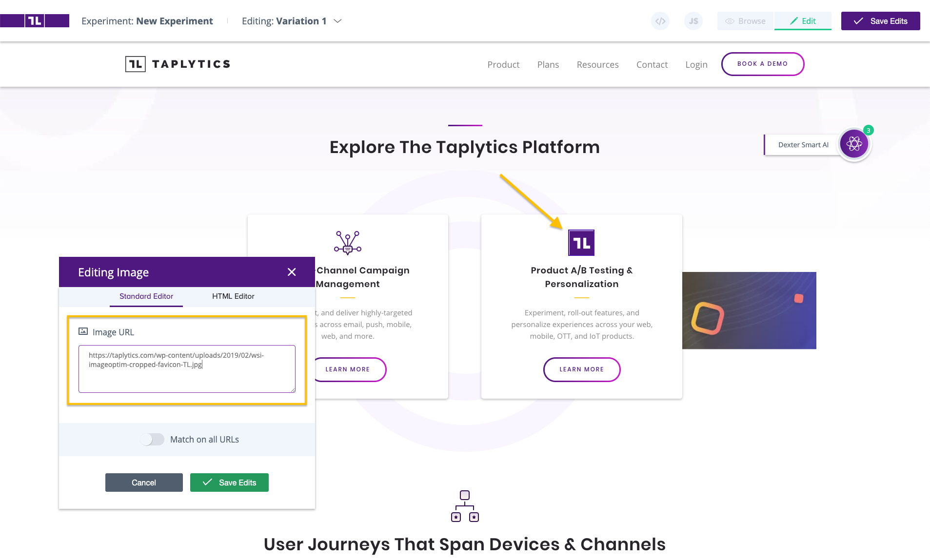Select the Standard Editor tab
Viewport: 930px width, 560px height.
coord(146,296)
